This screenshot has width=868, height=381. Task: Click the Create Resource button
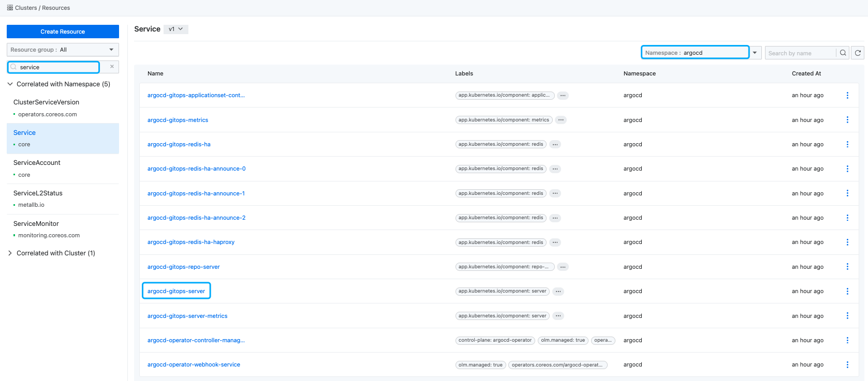(x=63, y=32)
